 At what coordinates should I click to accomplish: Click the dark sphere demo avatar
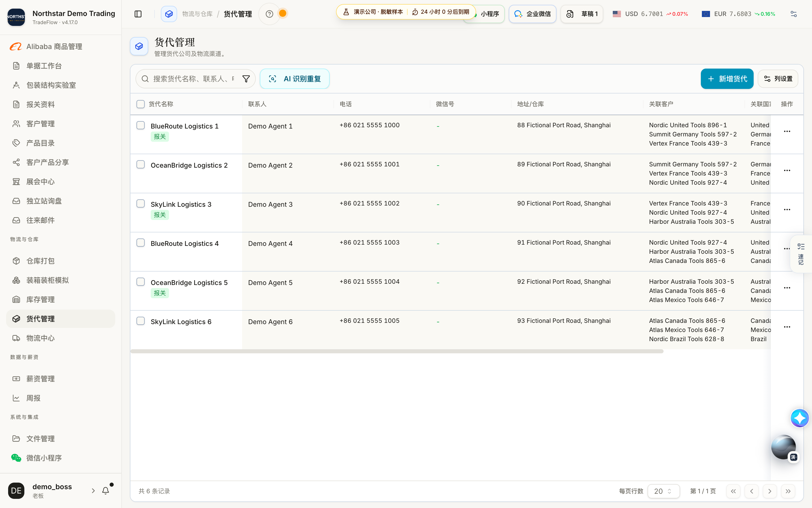pos(784,447)
